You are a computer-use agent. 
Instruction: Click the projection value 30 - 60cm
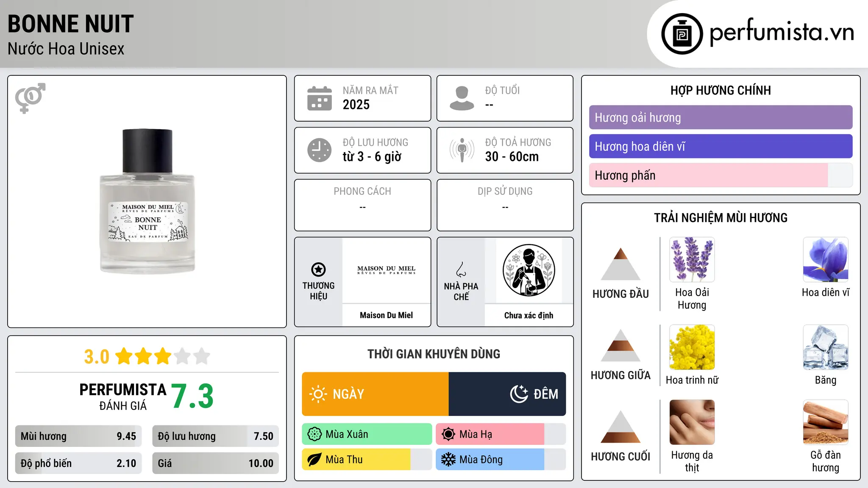512,157
